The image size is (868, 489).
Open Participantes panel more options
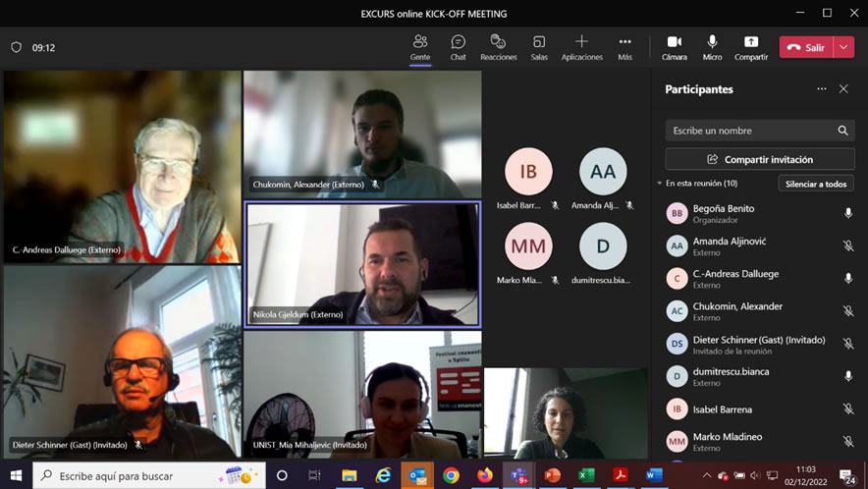click(x=822, y=89)
